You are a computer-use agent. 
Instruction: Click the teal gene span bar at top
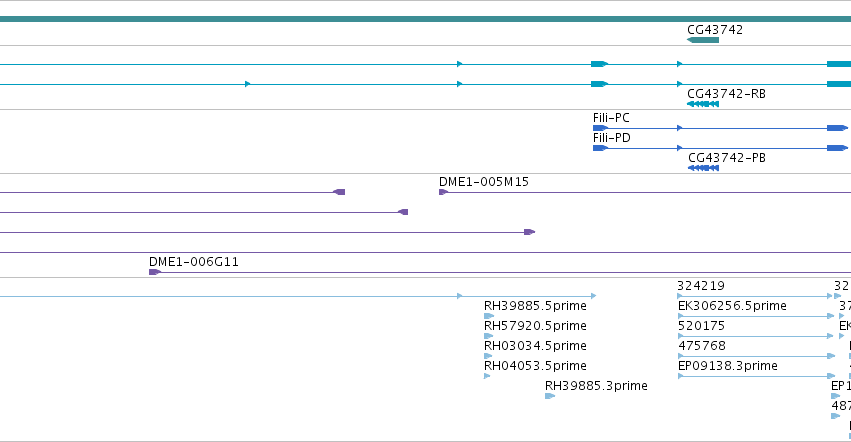(x=426, y=19)
